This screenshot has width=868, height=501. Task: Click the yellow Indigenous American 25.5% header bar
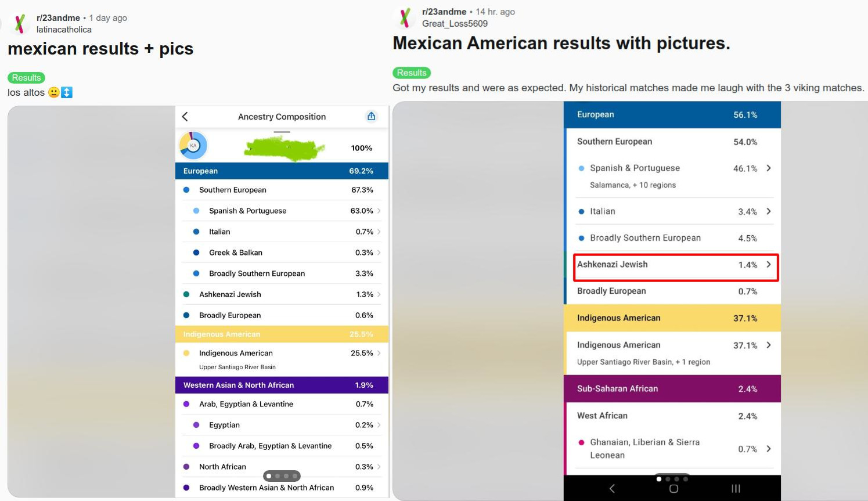[282, 334]
